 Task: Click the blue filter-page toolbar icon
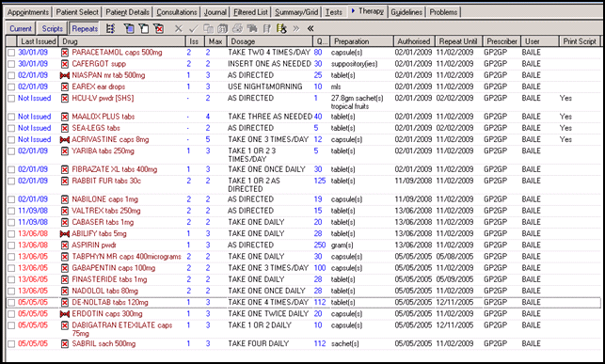pos(129,28)
